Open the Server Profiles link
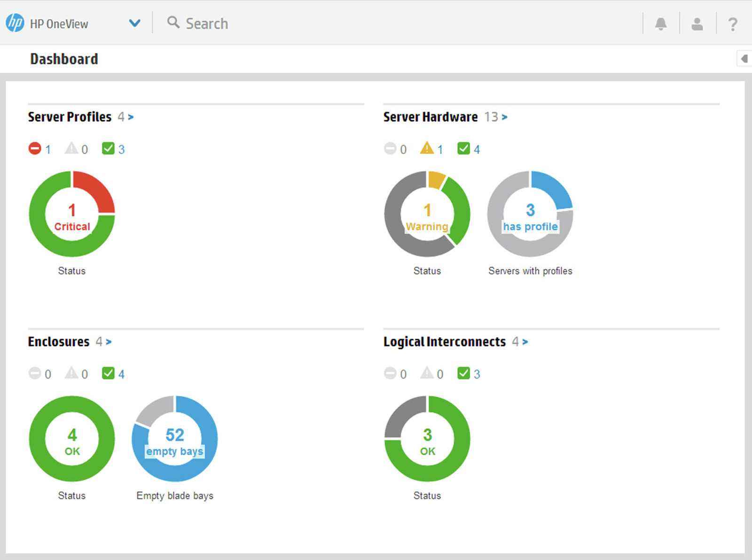 70,117
